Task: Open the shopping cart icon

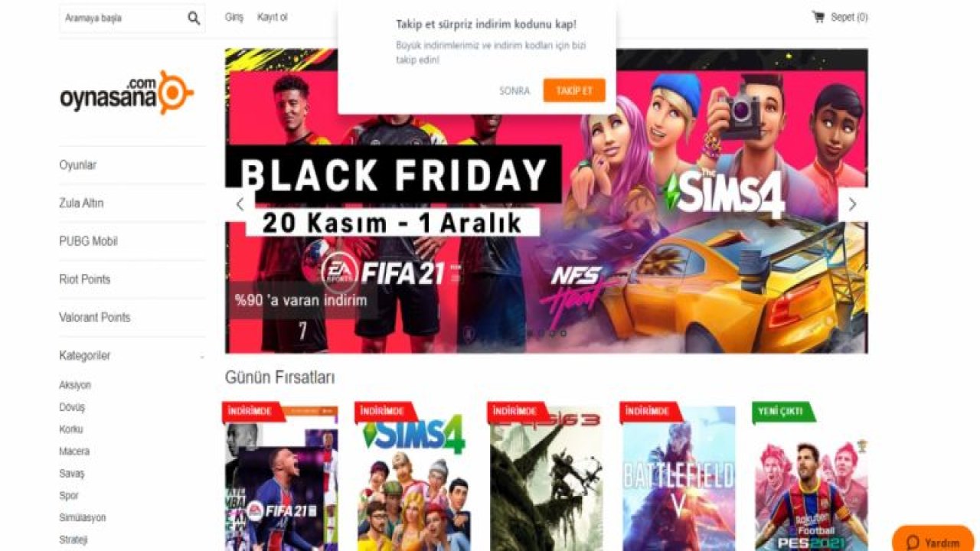Action: (818, 17)
